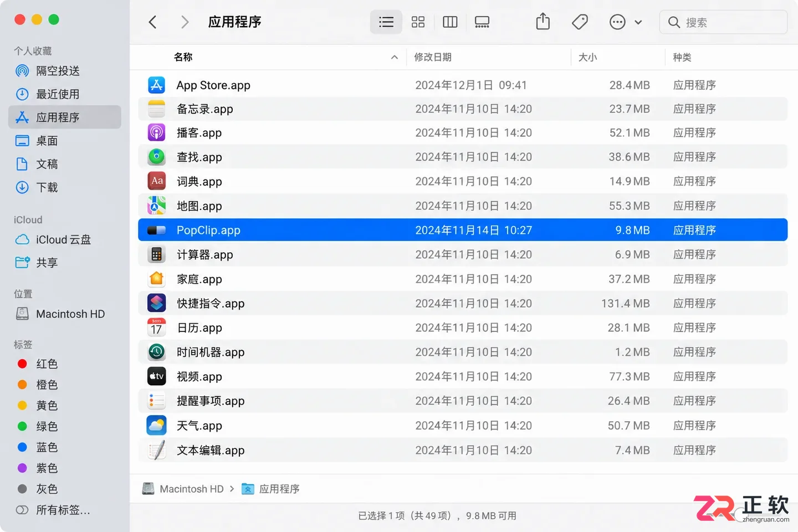
Task: Sort by the 种类 column header
Action: point(682,57)
